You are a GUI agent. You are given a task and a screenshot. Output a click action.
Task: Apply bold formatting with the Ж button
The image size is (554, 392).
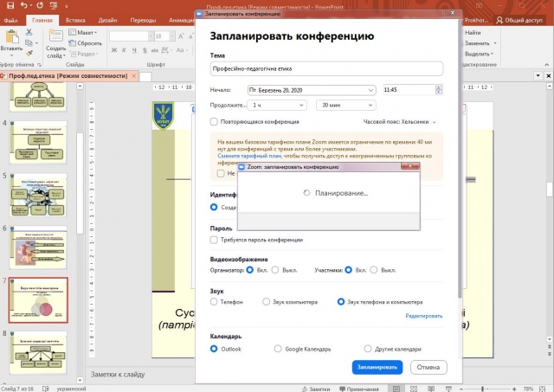(114, 50)
